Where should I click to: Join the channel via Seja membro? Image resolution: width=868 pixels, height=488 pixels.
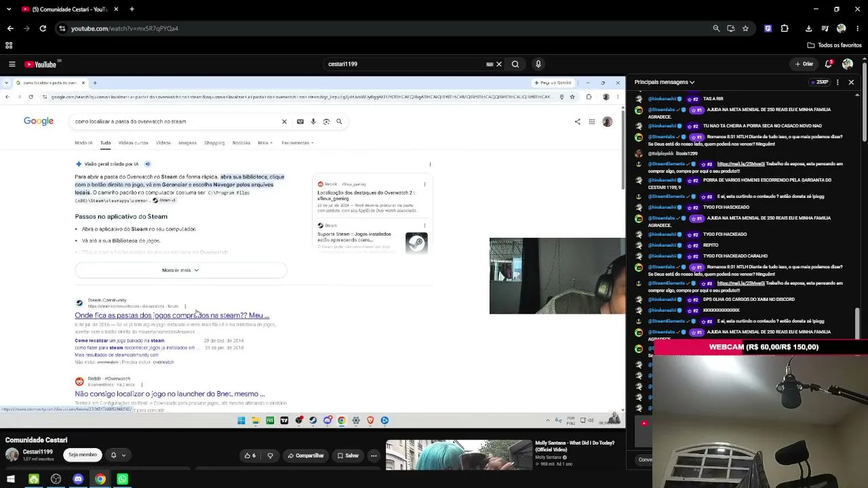(x=83, y=455)
